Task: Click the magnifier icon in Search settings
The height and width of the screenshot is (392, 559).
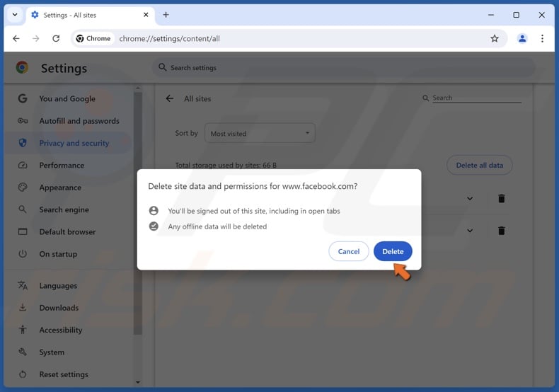Action: point(162,67)
